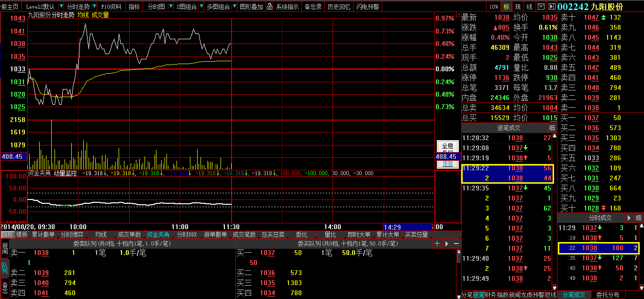644x299 pixels.
Task: Click the skip-to-next panel icon
Action: 552,7
